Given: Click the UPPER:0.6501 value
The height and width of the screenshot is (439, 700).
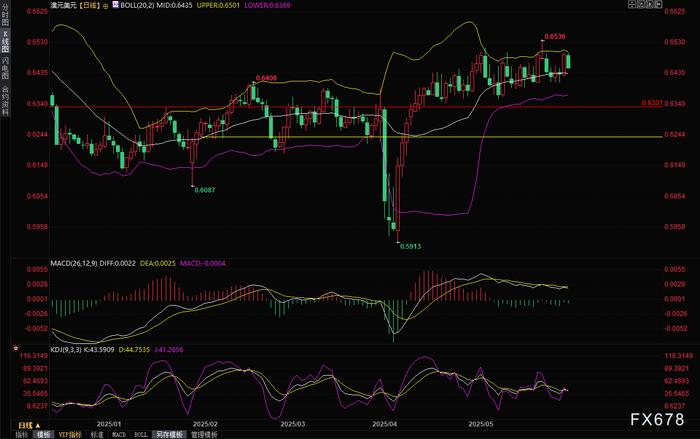Looking at the screenshot, I should 218,5.
